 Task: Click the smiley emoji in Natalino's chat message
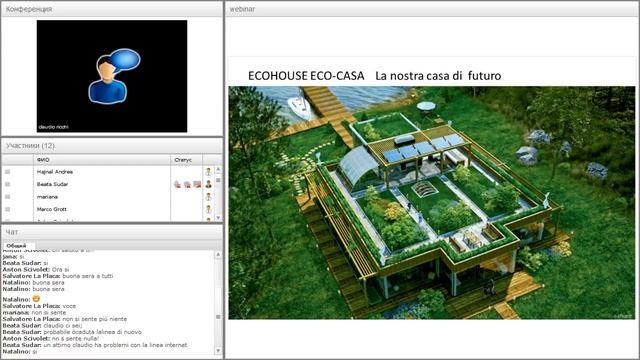click(x=36, y=299)
